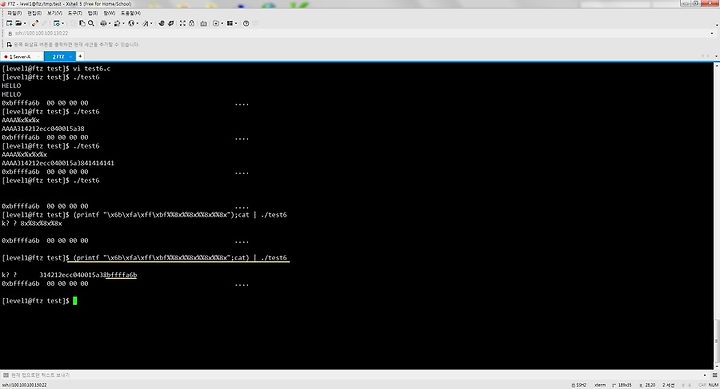Open the 편집(E) menu

[34, 13]
